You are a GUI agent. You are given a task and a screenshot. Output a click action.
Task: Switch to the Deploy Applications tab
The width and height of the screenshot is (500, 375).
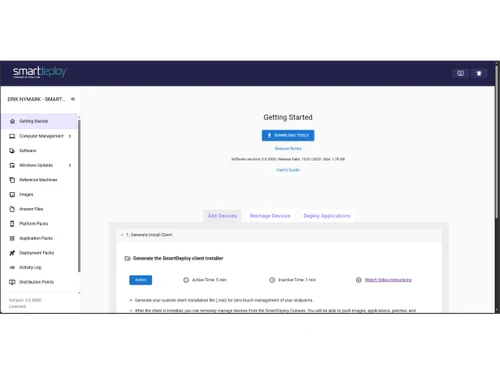coord(327,216)
